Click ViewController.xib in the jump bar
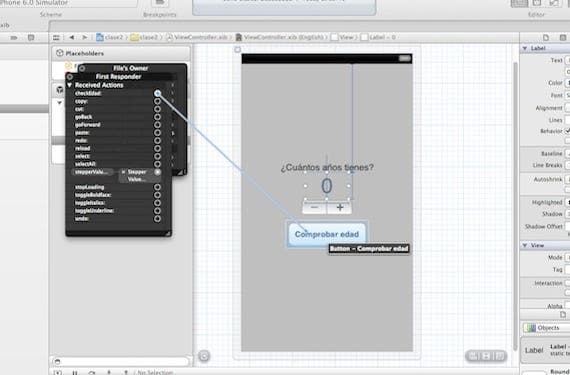570x375 pixels. pyautogui.click(x=197, y=37)
